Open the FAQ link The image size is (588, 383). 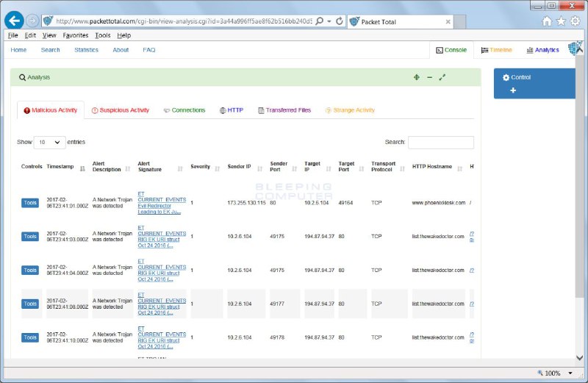pyautogui.click(x=149, y=50)
